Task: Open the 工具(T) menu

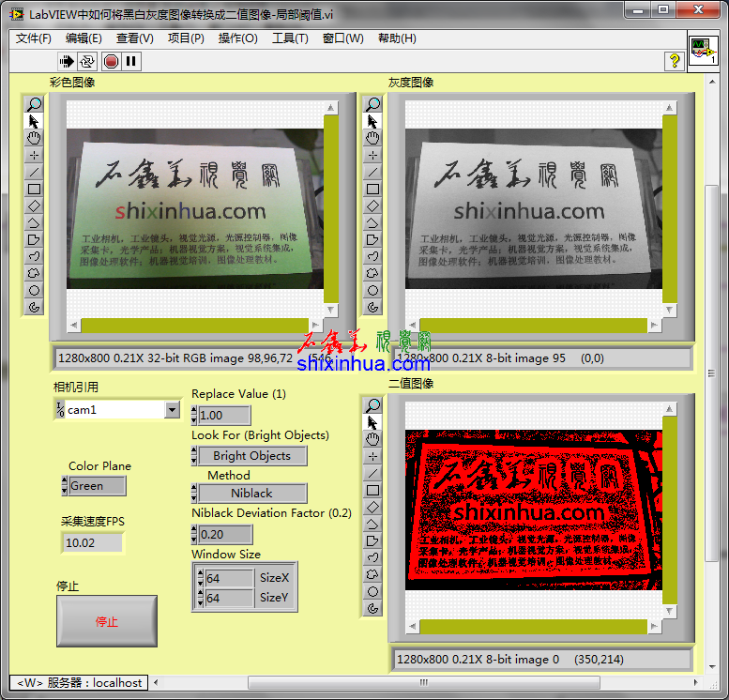Action: (x=290, y=38)
